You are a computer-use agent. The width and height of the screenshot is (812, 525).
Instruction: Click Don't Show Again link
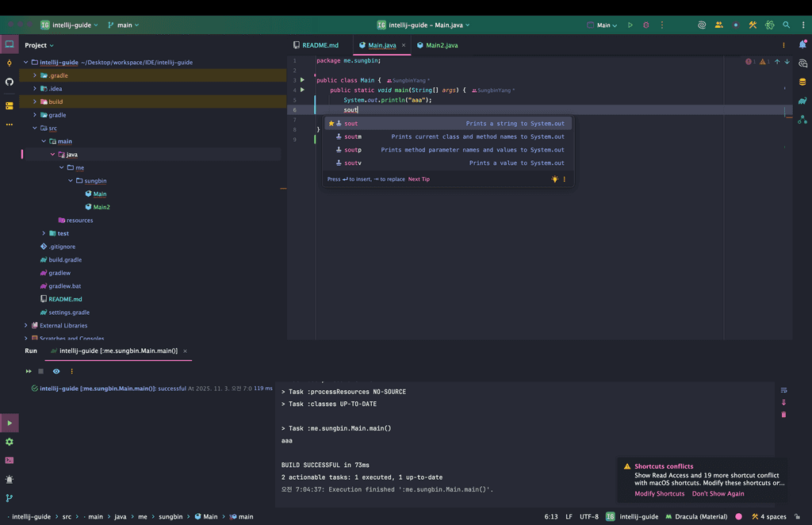point(718,494)
